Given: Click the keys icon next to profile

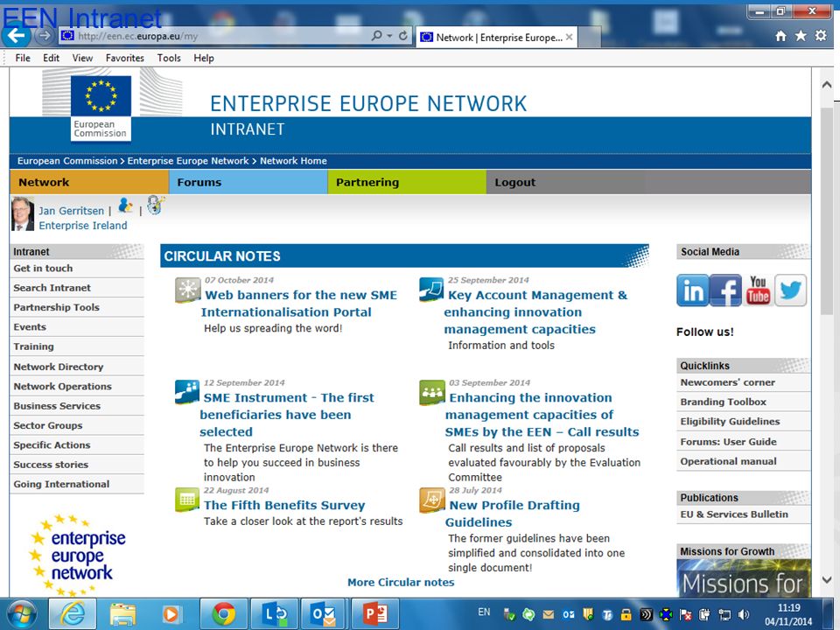Looking at the screenshot, I should tap(155, 204).
